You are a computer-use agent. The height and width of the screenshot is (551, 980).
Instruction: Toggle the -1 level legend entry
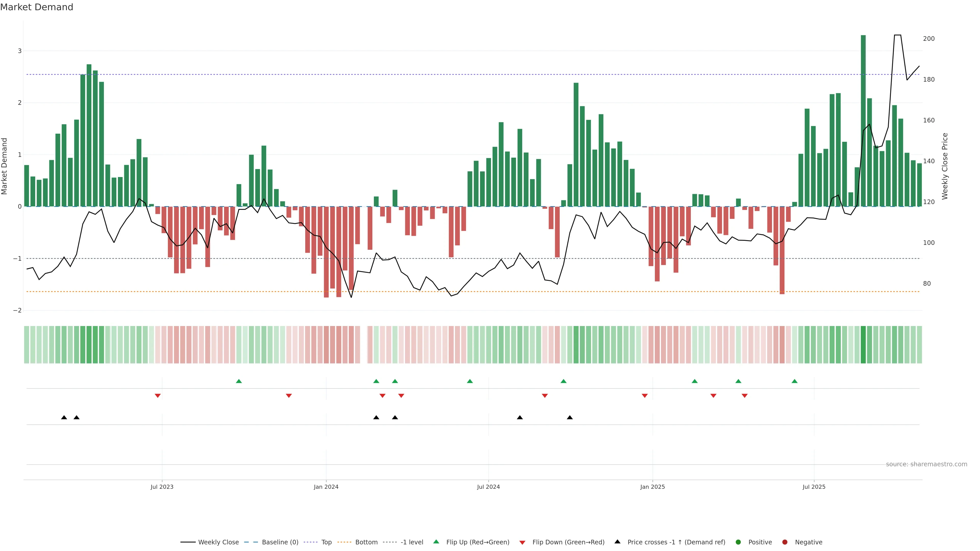(412, 542)
